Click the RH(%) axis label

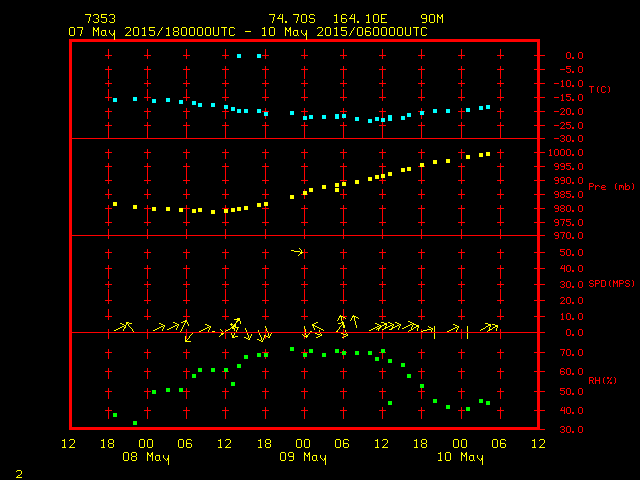[602, 381]
